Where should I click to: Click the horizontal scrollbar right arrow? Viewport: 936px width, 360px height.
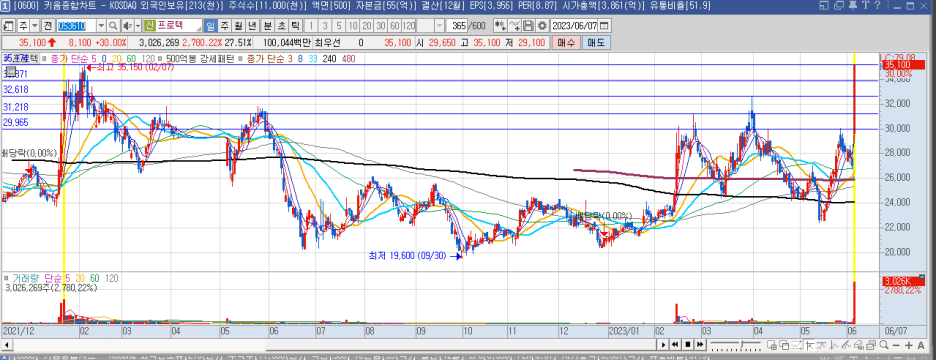(663, 344)
